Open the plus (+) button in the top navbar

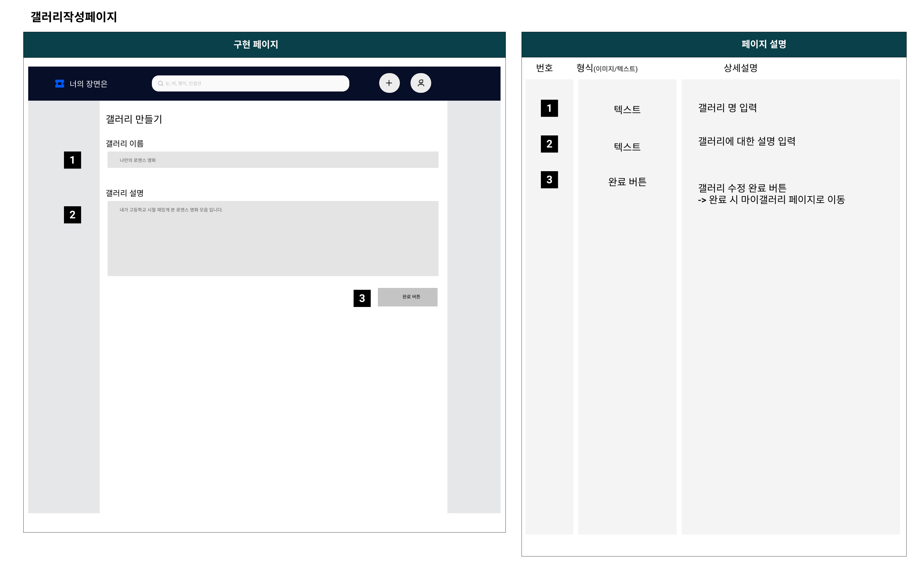pyautogui.click(x=389, y=83)
